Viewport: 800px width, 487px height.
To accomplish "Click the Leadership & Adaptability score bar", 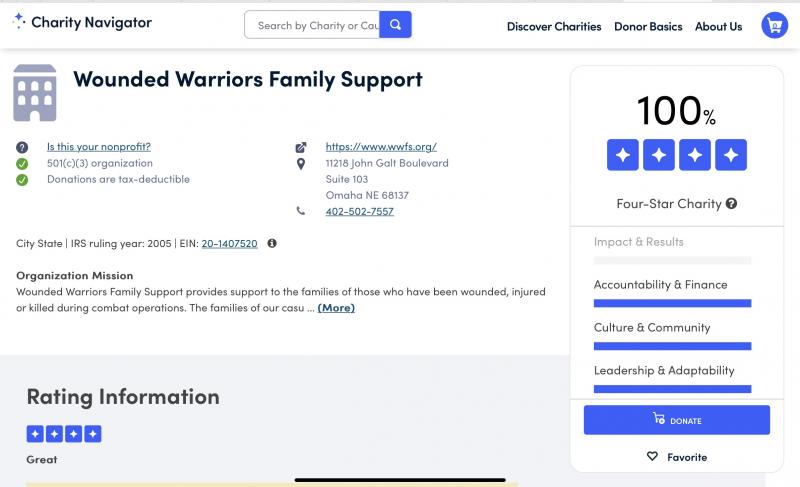I will click(672, 389).
